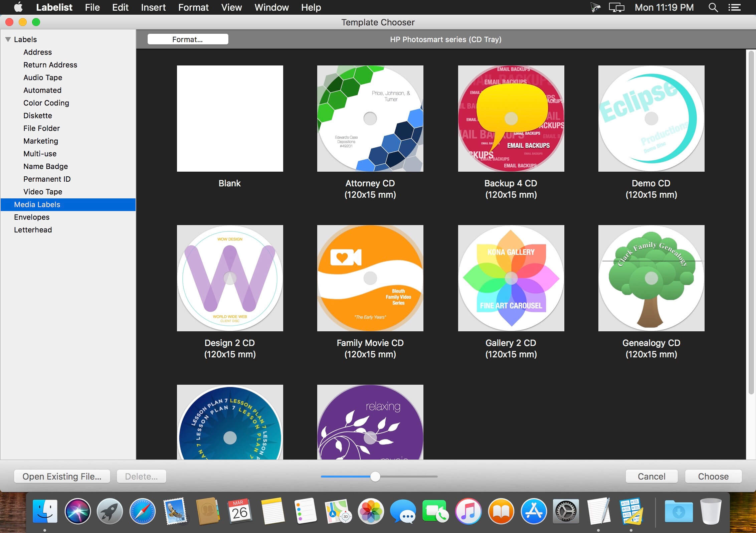Image resolution: width=756 pixels, height=533 pixels.
Task: Open the View menu
Action: pos(231,7)
